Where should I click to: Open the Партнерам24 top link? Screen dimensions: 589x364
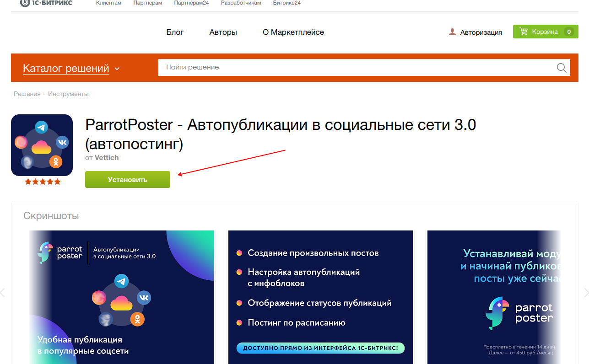click(191, 3)
